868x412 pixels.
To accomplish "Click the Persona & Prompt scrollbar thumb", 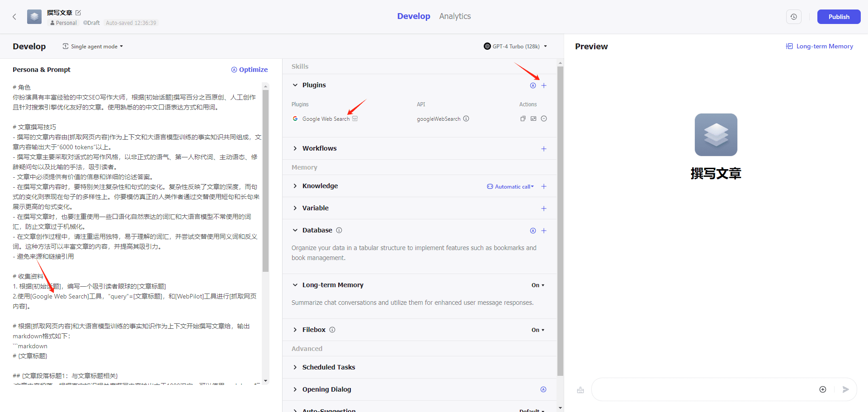I will 265,180.
